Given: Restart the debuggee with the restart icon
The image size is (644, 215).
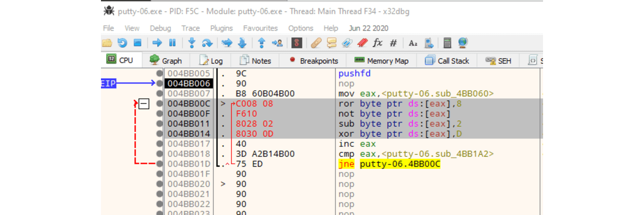Looking at the screenshot, I should coord(122,43).
